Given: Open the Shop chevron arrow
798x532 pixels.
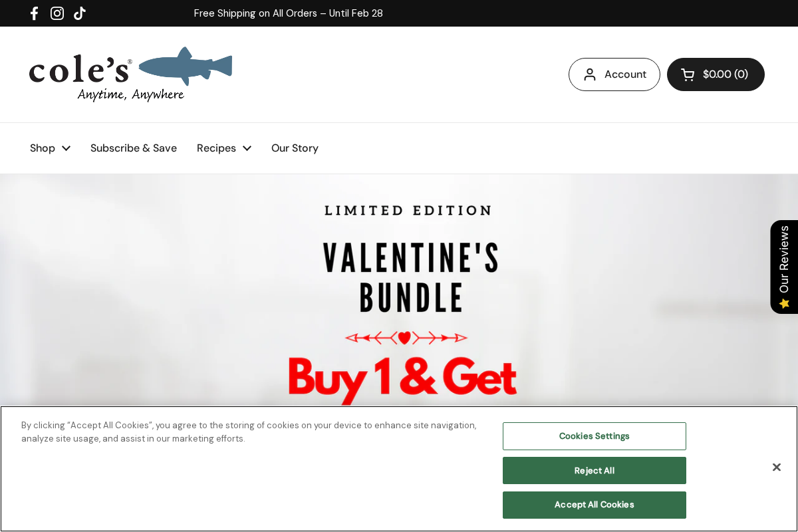Looking at the screenshot, I should (66, 148).
